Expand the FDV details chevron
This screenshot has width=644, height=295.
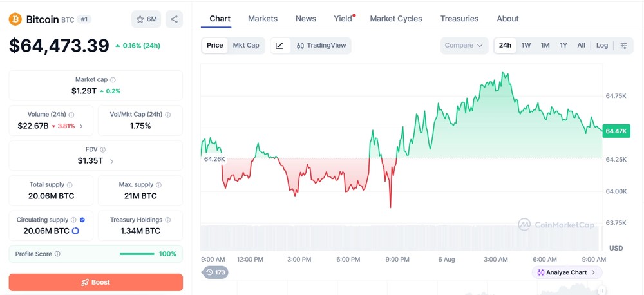click(111, 162)
